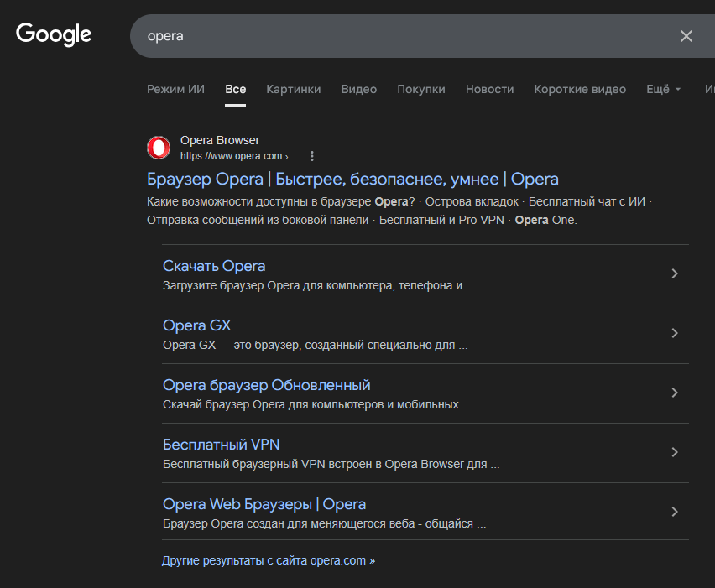Viewport: 715px width, 588px height.
Task: Click arrow beside Opera Web Браузеры result
Action: point(675,512)
